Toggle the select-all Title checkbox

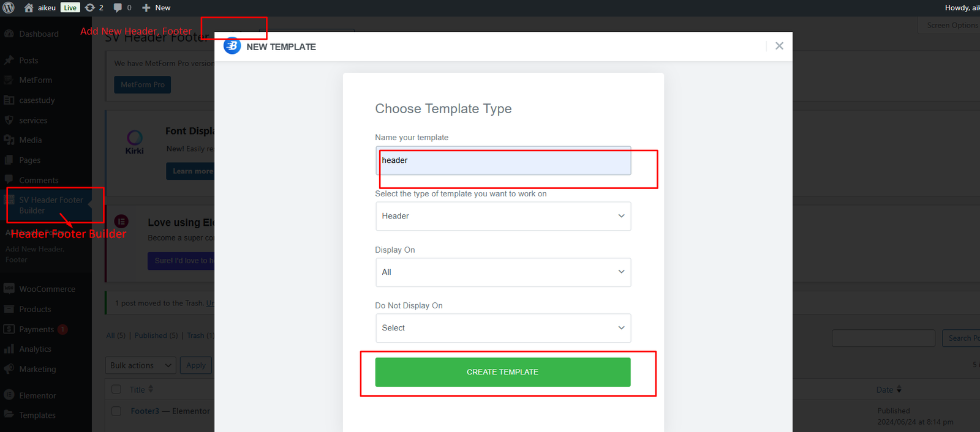point(116,389)
